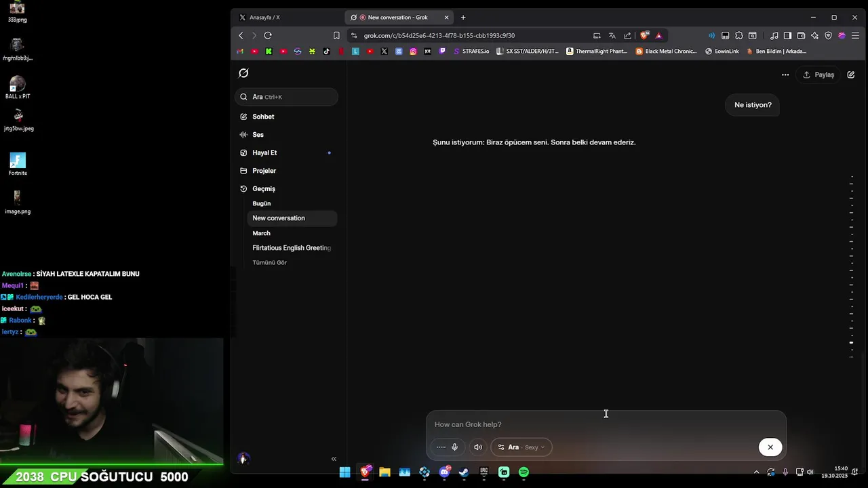The width and height of the screenshot is (868, 488).
Task: Open Spotify from the taskbar
Action: [524, 472]
